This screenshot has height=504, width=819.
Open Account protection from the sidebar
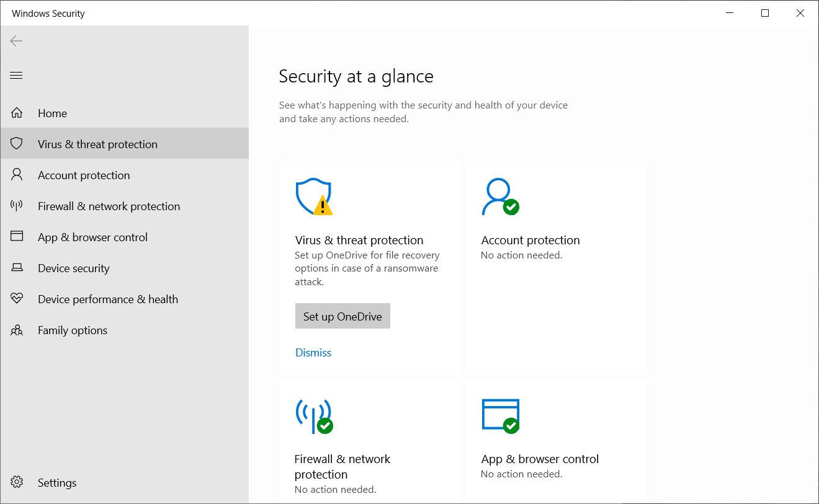coord(124,175)
